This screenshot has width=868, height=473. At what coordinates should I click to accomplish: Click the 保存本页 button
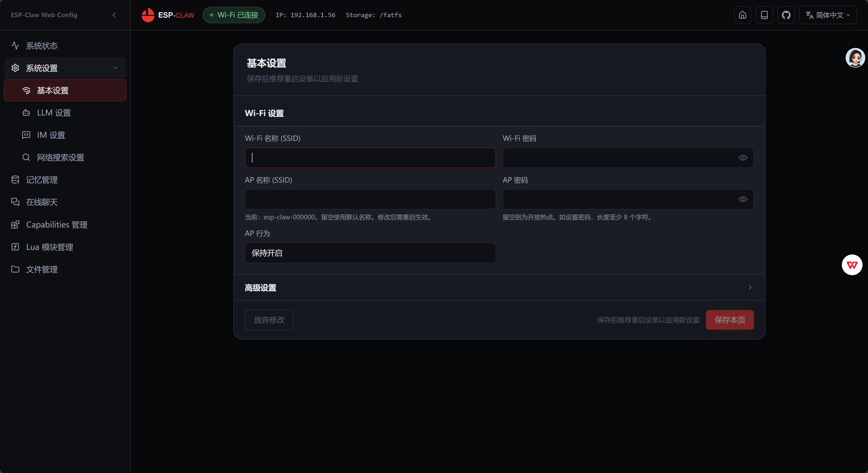coord(730,320)
